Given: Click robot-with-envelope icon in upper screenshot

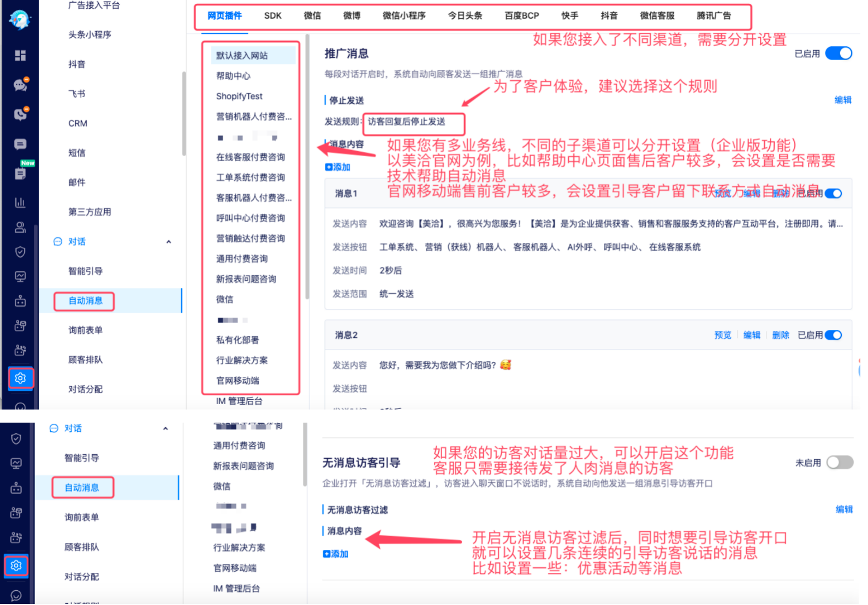Looking at the screenshot, I should point(20,325).
